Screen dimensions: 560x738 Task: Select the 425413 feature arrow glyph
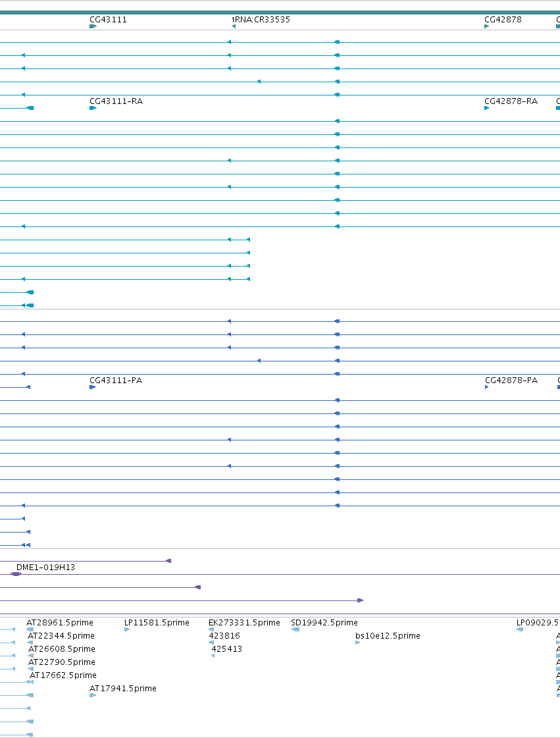(213, 656)
